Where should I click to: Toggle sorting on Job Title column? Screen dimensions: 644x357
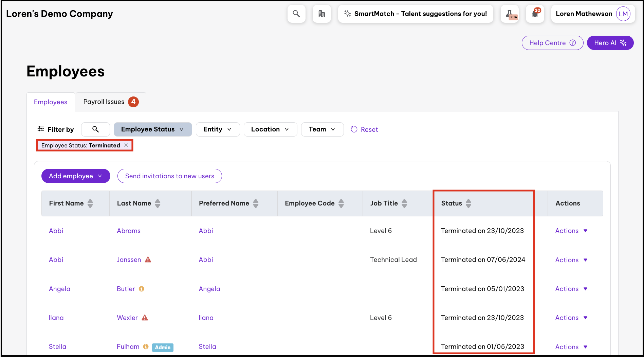pyautogui.click(x=404, y=203)
